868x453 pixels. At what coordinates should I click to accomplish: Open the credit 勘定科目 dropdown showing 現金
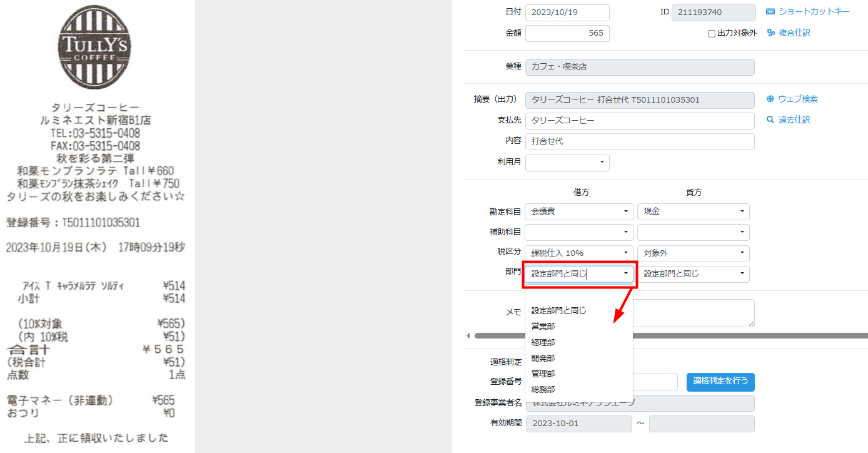click(694, 211)
